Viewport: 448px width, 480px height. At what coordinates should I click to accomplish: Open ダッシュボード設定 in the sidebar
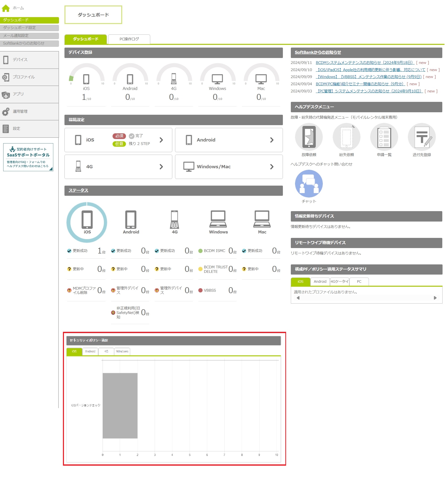[x=29, y=28]
